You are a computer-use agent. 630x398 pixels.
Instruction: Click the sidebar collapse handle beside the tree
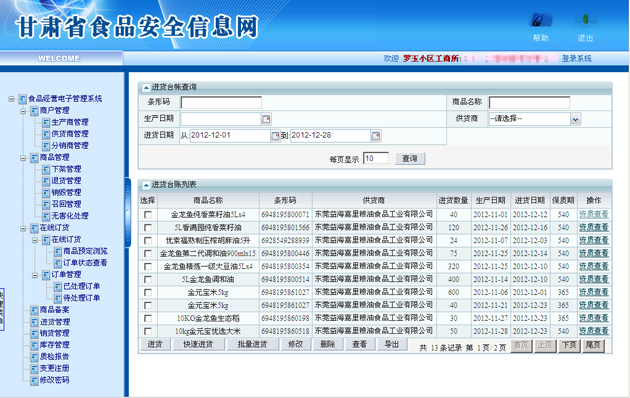click(x=128, y=212)
